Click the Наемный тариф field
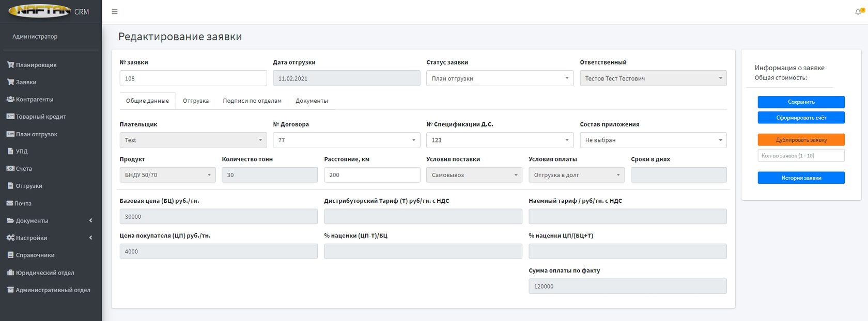Screen dimensions: 868x321 [x=628, y=217]
